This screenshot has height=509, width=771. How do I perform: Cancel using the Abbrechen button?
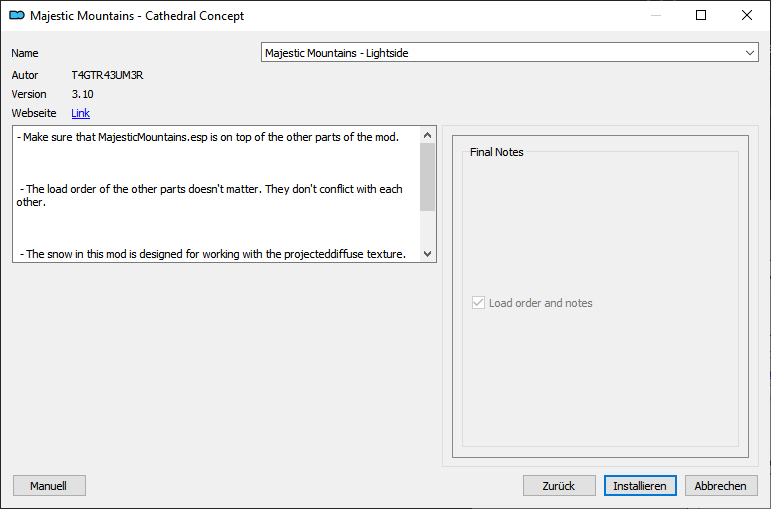pyautogui.click(x=720, y=486)
